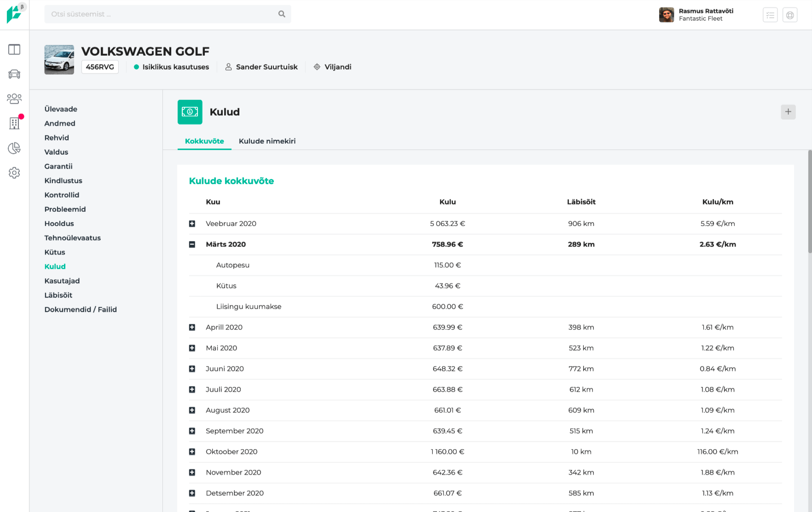
Task: Expand the Juuli 2020 row
Action: click(x=192, y=390)
